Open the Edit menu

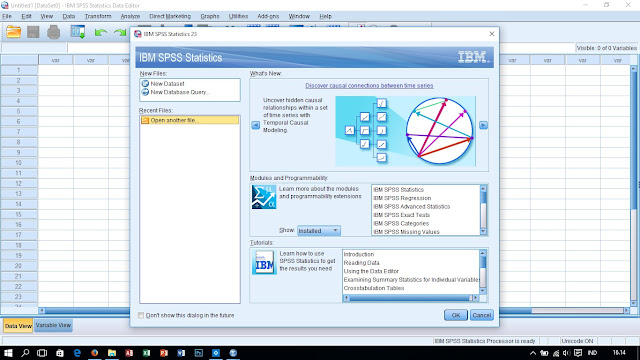(x=27, y=16)
